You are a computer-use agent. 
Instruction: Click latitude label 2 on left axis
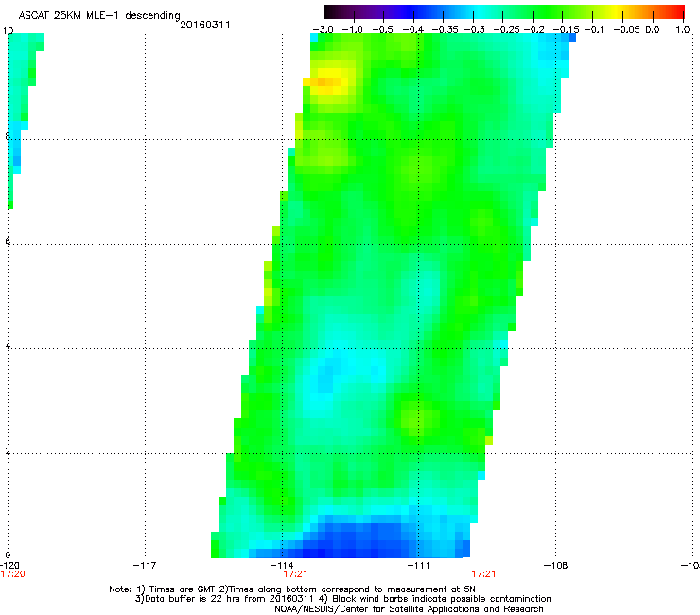[8, 451]
